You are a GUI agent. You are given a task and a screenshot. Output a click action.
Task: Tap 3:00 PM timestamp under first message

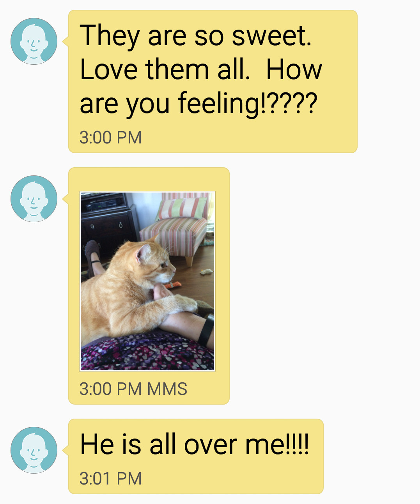click(x=110, y=138)
